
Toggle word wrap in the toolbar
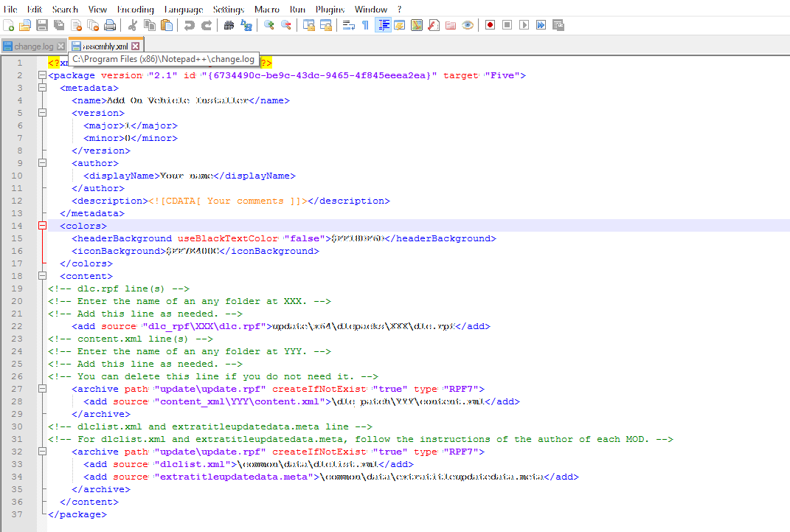click(348, 25)
